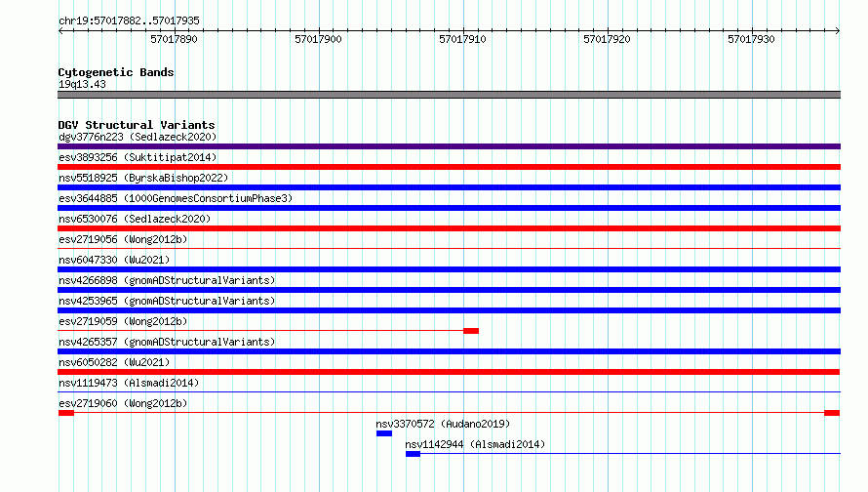Click the blue esv3644885 variant bar
Viewport: 868px width, 492px height.
449,208
